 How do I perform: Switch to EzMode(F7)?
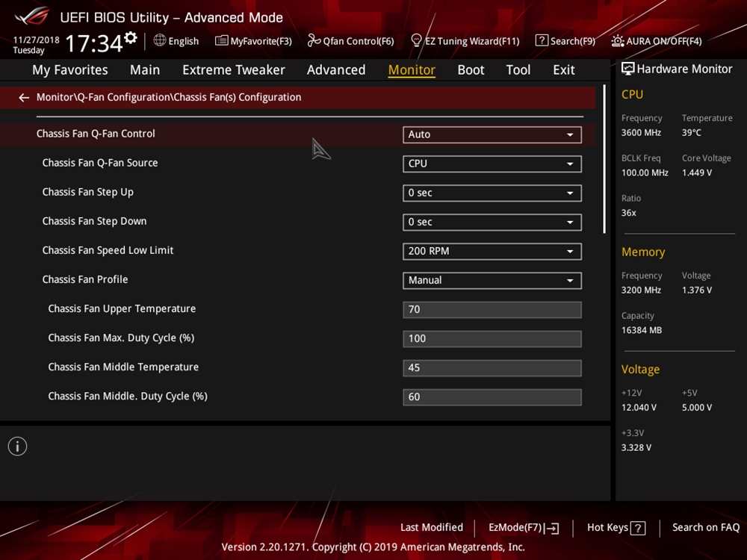[x=523, y=527]
